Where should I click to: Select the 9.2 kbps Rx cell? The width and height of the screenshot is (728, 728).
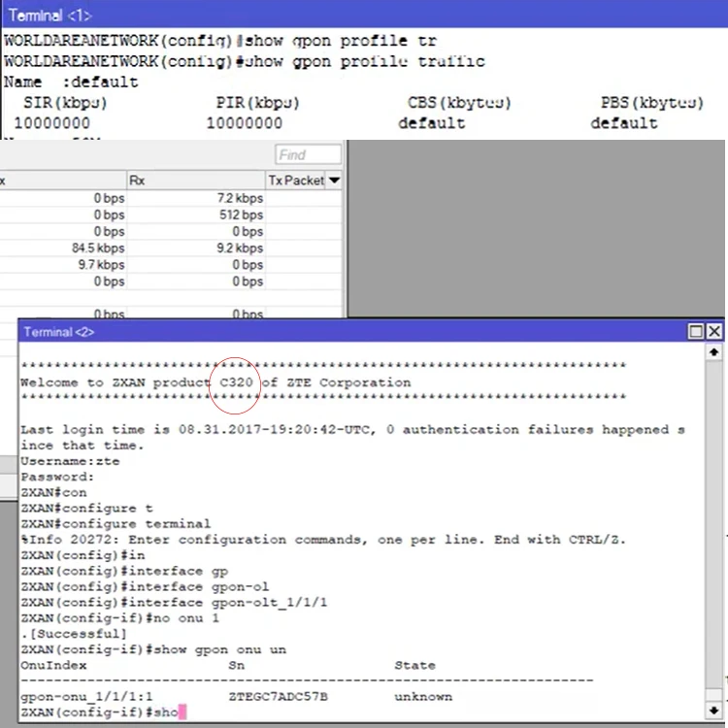240,248
